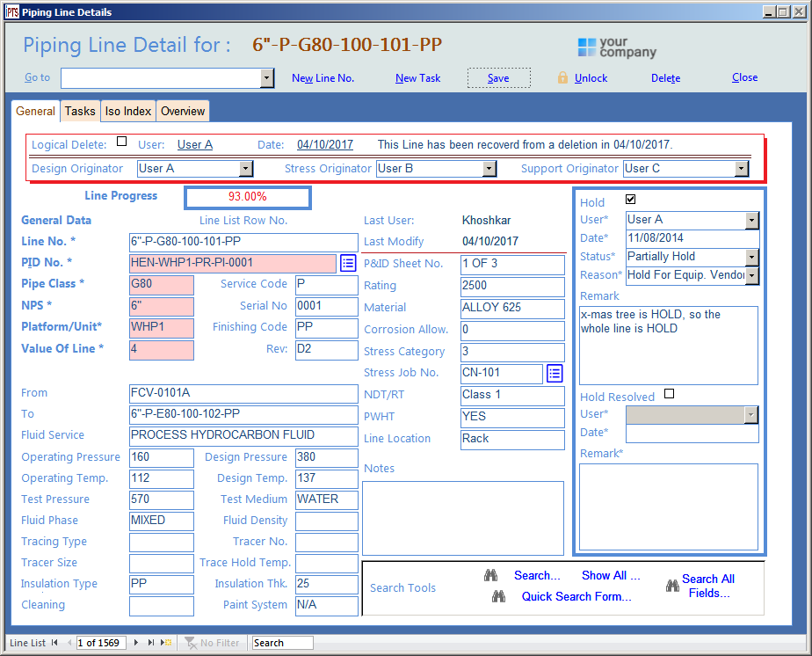Click the PTS application icon in title bar
This screenshot has height=656, width=812.
[12, 12]
